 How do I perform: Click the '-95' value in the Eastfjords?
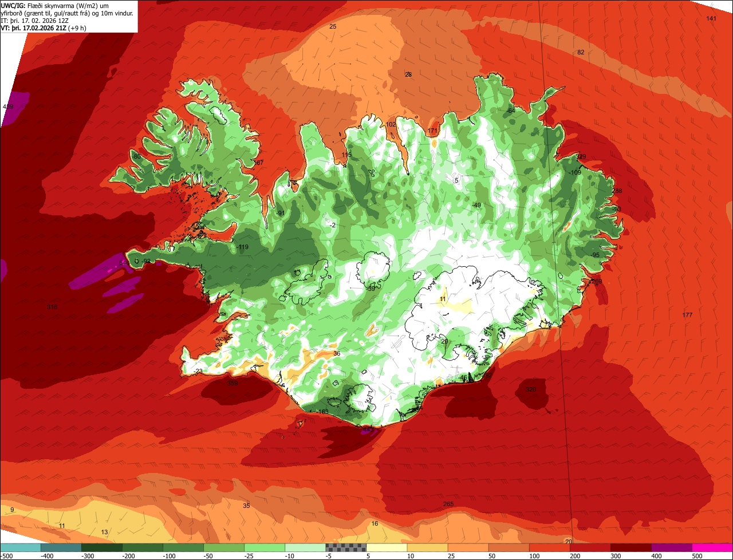pyautogui.click(x=595, y=255)
